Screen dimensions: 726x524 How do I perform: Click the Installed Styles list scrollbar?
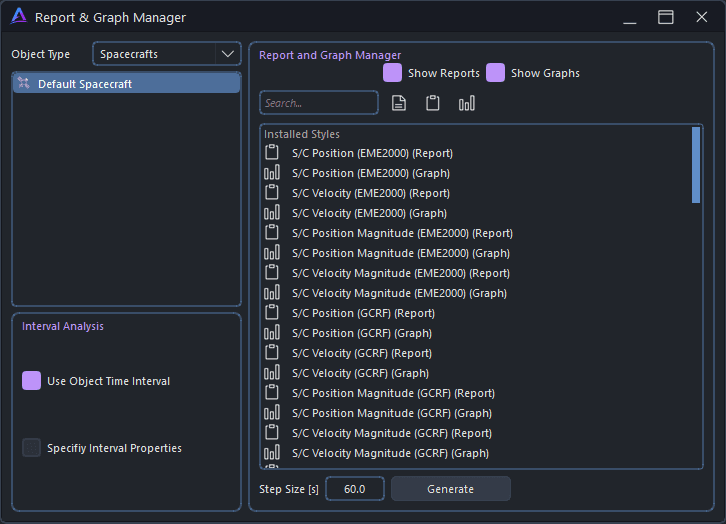coord(696,165)
